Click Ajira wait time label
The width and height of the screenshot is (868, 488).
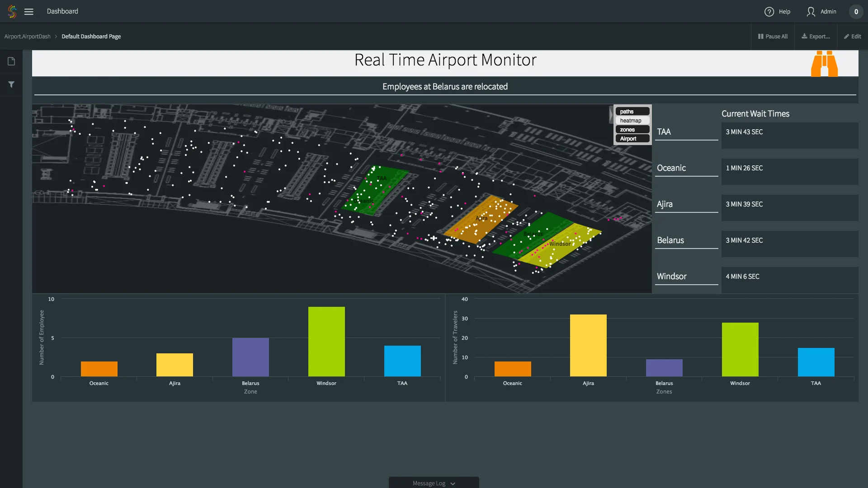665,204
